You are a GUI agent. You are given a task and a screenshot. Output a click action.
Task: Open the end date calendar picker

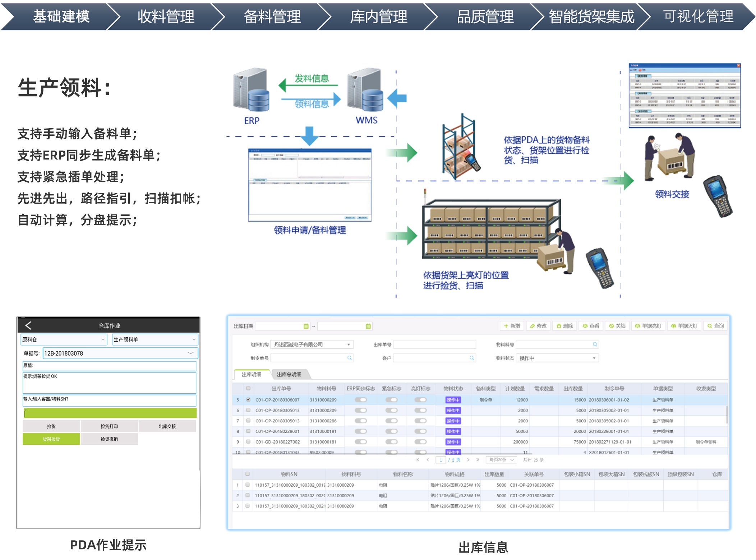(x=368, y=326)
